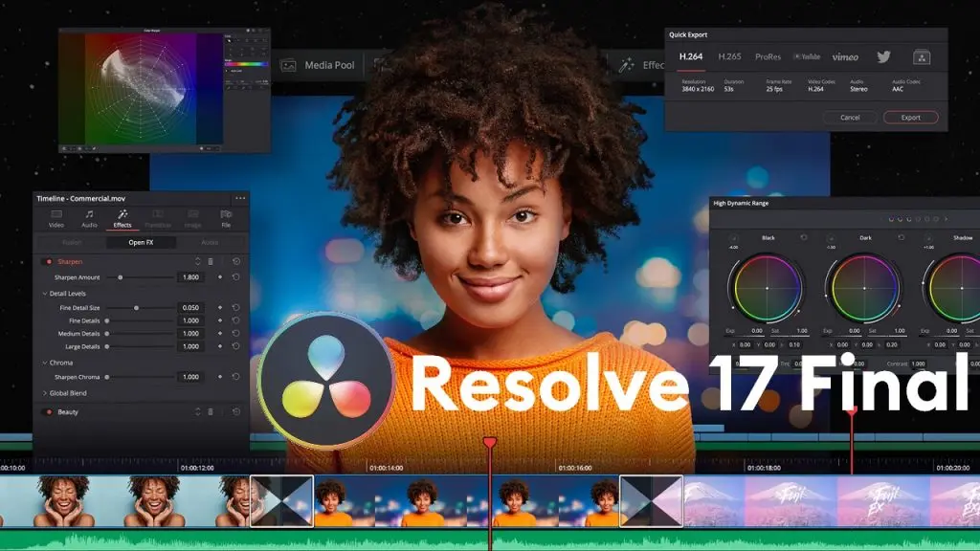Disable the Sharpen effect toggle
The width and height of the screenshot is (980, 551).
tap(48, 261)
